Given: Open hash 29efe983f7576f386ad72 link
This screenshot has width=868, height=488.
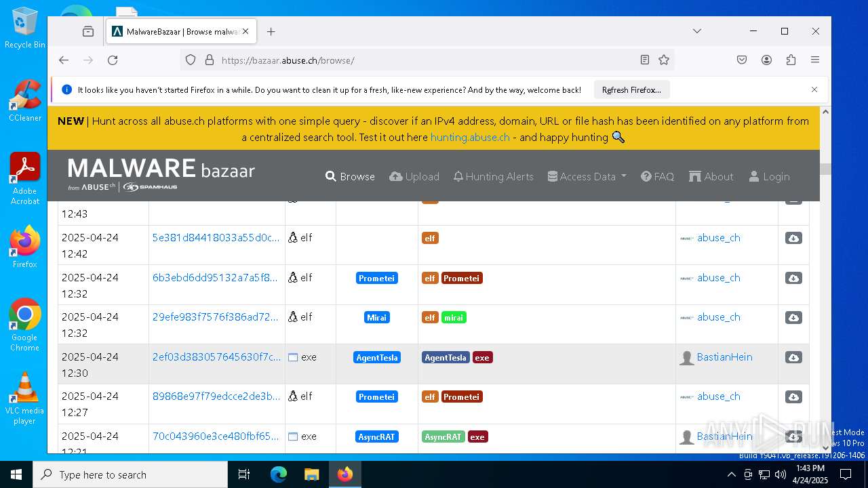Looking at the screenshot, I should click(x=215, y=317).
